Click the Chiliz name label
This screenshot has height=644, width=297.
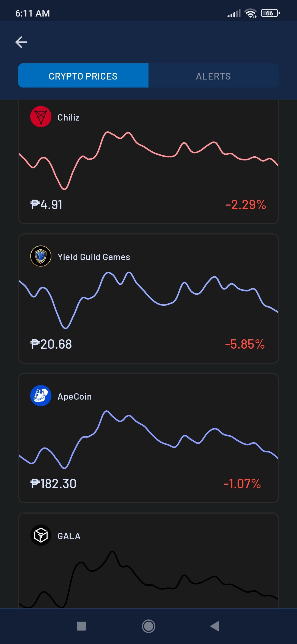pyautogui.click(x=68, y=118)
